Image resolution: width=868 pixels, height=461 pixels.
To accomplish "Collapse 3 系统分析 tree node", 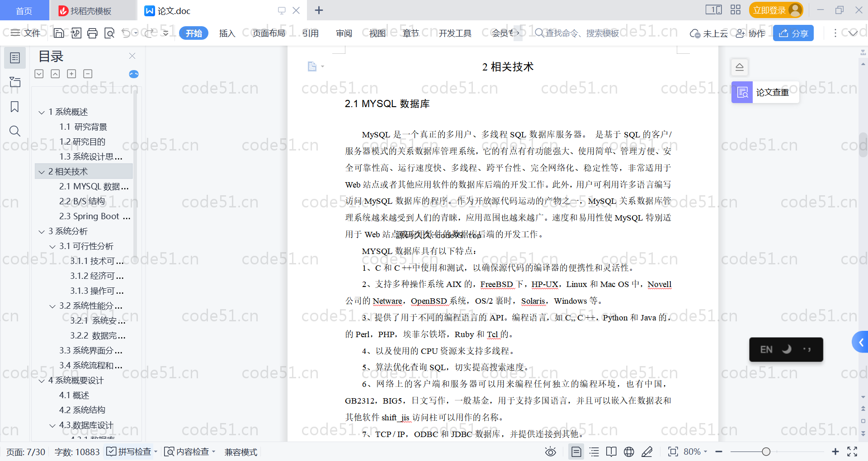I will pos(42,231).
